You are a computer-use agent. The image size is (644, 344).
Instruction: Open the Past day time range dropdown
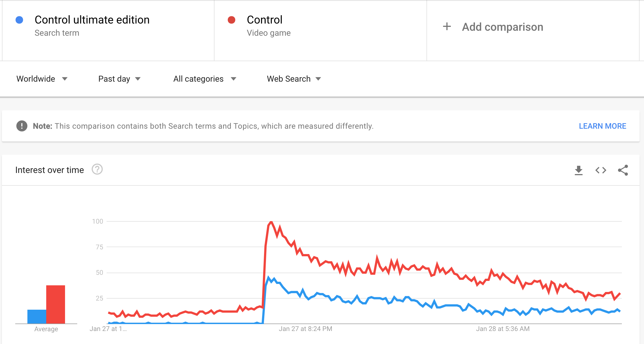(x=120, y=79)
